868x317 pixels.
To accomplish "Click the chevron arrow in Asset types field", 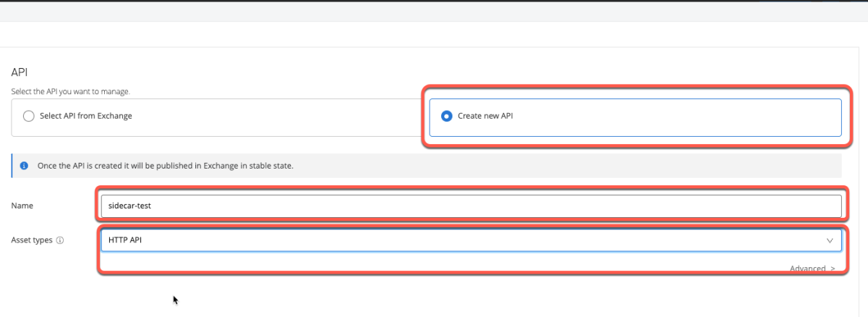I will click(830, 240).
